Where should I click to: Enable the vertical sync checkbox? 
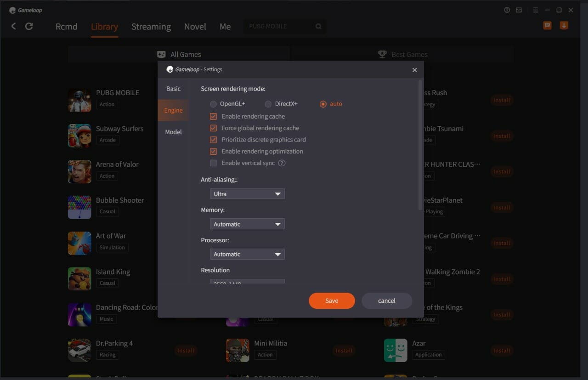(213, 163)
